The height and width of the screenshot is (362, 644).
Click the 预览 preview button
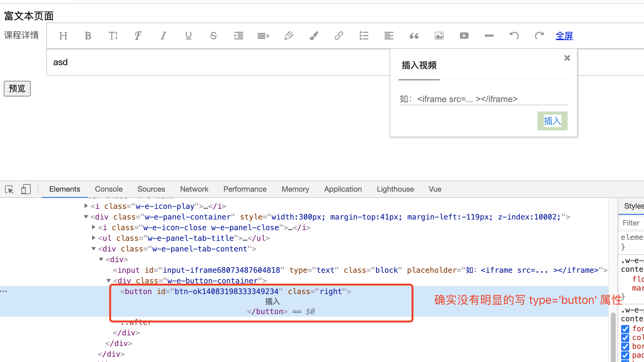(x=17, y=89)
